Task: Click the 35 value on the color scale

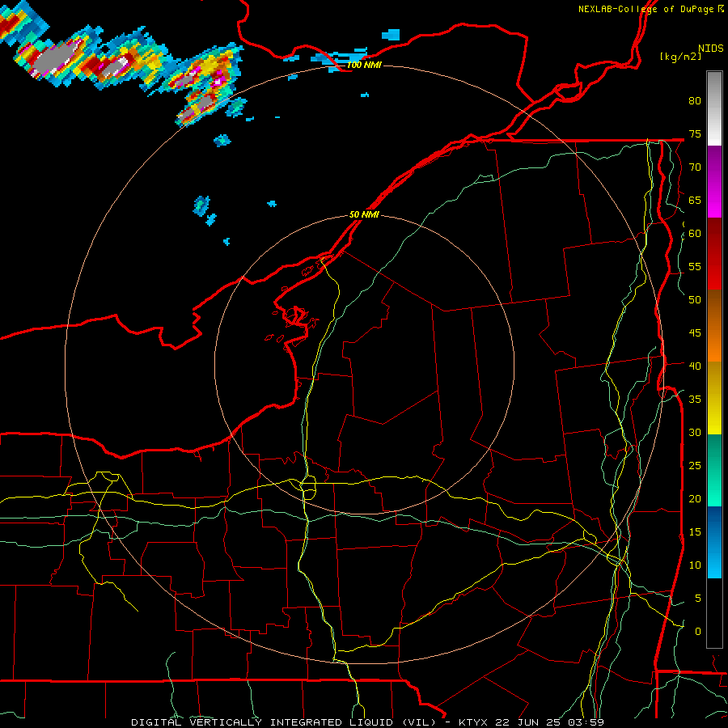Action: pos(695,400)
